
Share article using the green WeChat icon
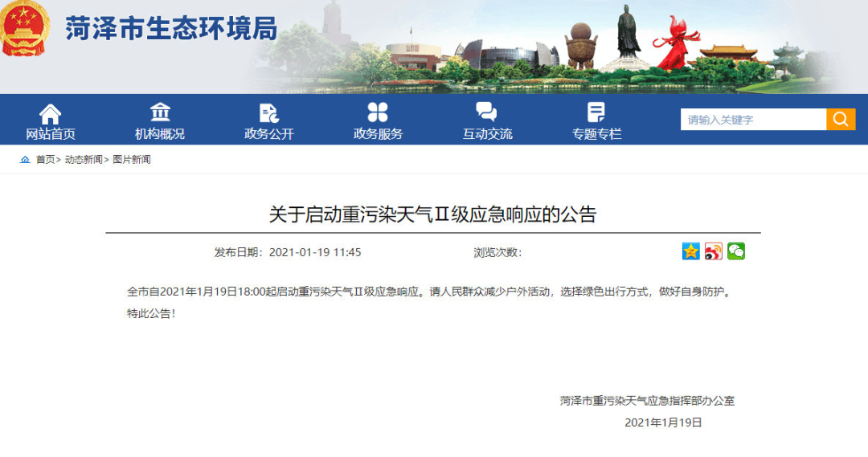pos(736,251)
